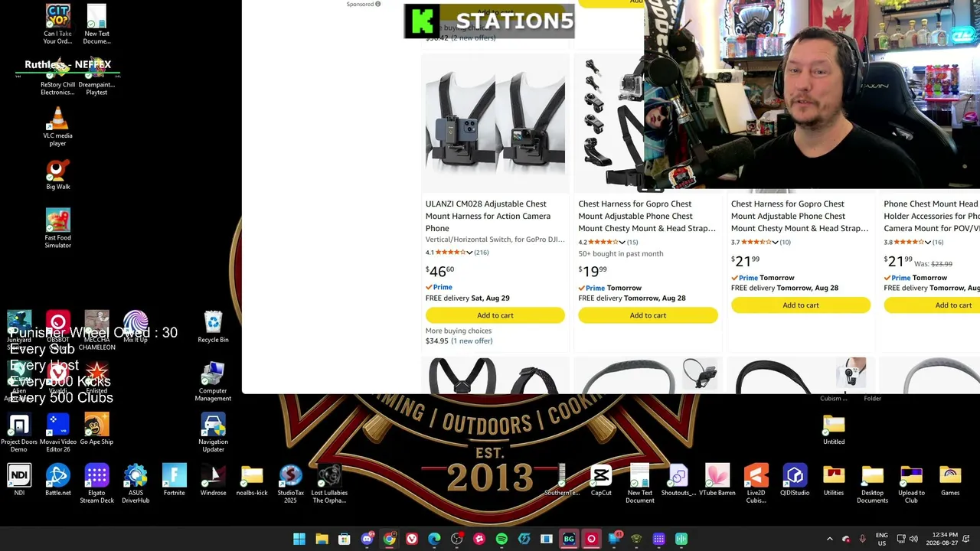This screenshot has height=551, width=980.
Task: Open the Computer Management shortcut
Action: tap(213, 382)
